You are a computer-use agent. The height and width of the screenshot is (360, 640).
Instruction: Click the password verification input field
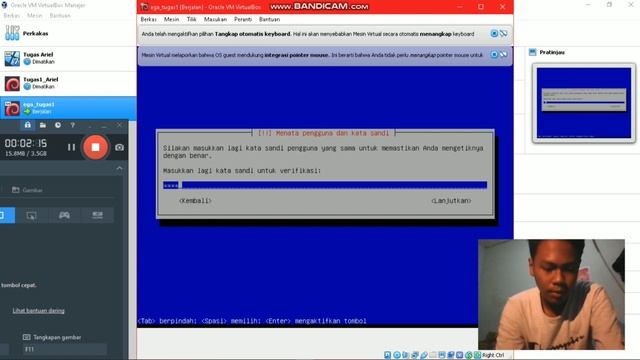tap(325, 185)
